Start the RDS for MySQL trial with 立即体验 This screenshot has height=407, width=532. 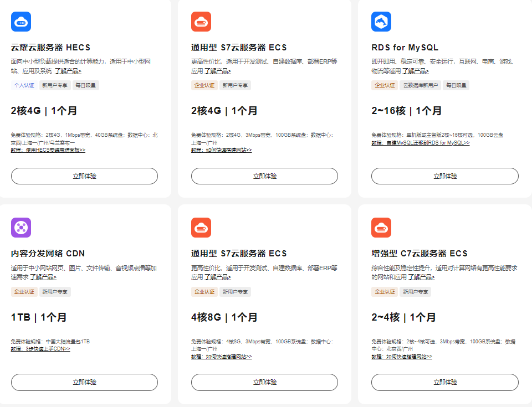445,176
